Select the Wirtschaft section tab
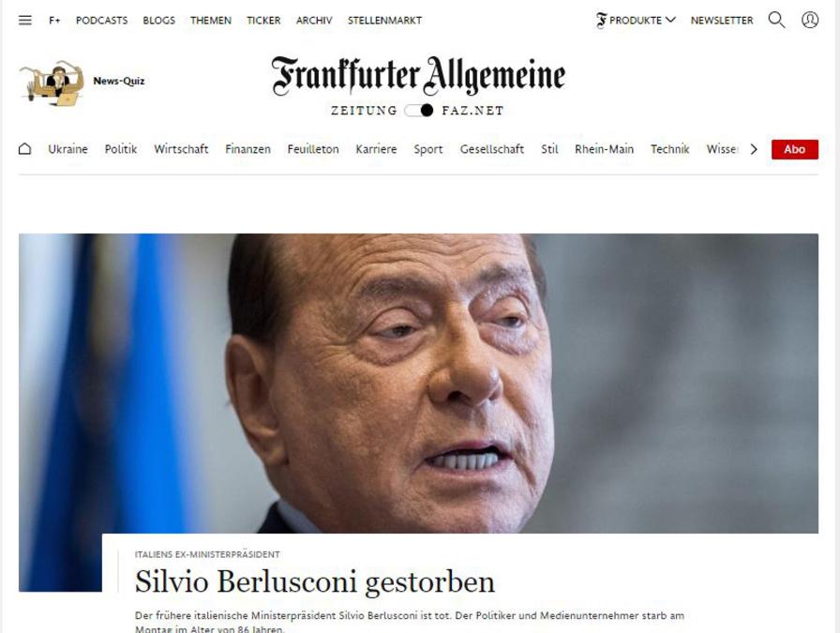Screen dimensions: 840x633 [x=181, y=149]
